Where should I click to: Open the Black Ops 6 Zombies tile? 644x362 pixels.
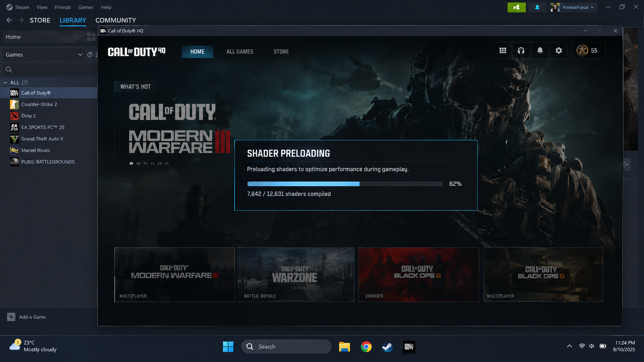(419, 275)
